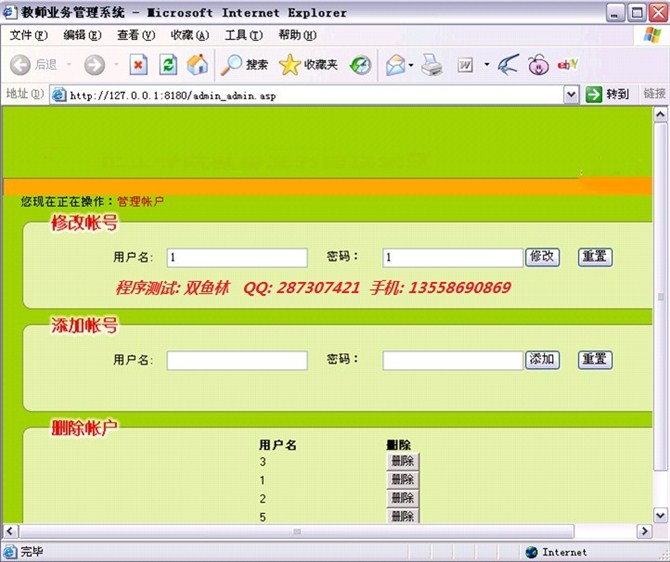The height and width of the screenshot is (562, 670).
Task: Click the Internet zone status bar icon
Action: (x=531, y=552)
